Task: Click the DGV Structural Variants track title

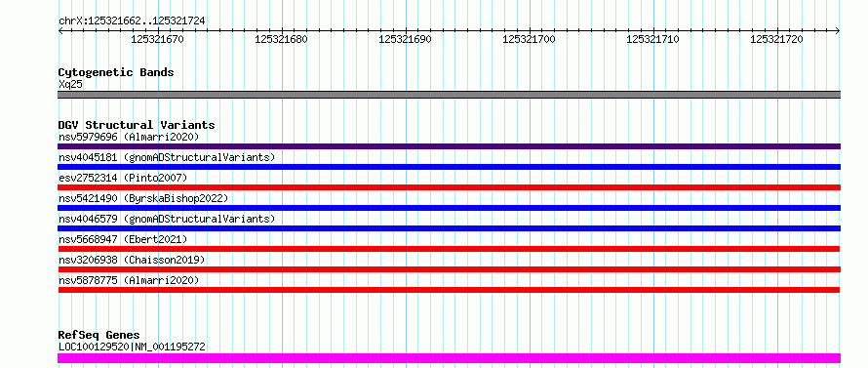Action: [137, 125]
